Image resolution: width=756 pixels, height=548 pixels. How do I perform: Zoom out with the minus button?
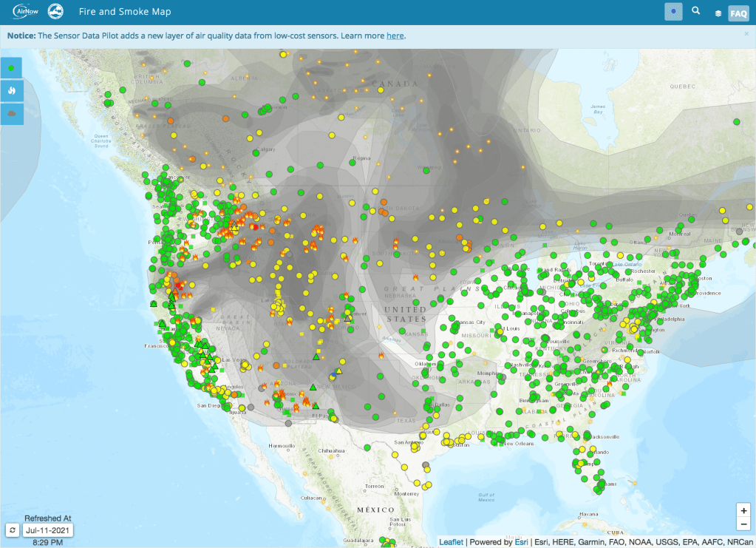(x=743, y=524)
